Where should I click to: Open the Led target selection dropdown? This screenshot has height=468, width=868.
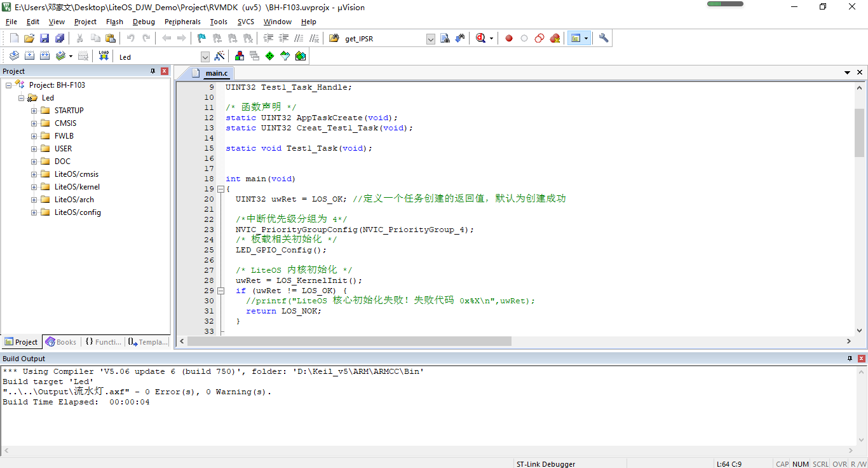click(x=205, y=57)
